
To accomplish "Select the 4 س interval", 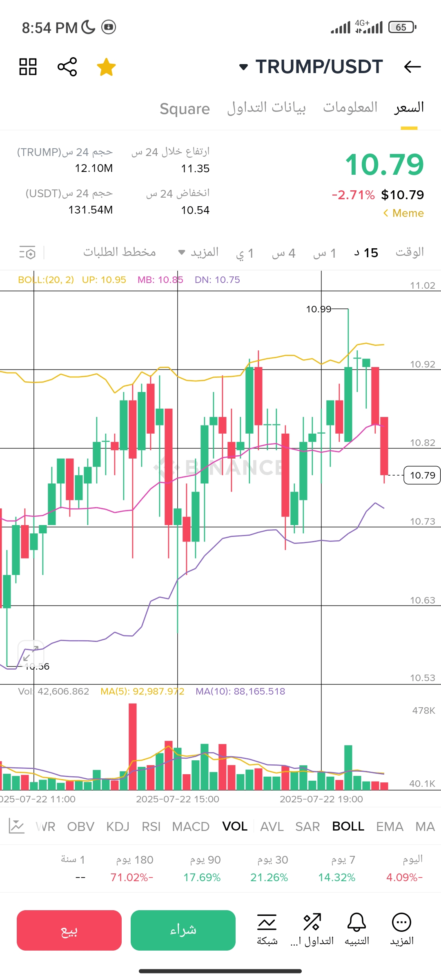I will 283,253.
